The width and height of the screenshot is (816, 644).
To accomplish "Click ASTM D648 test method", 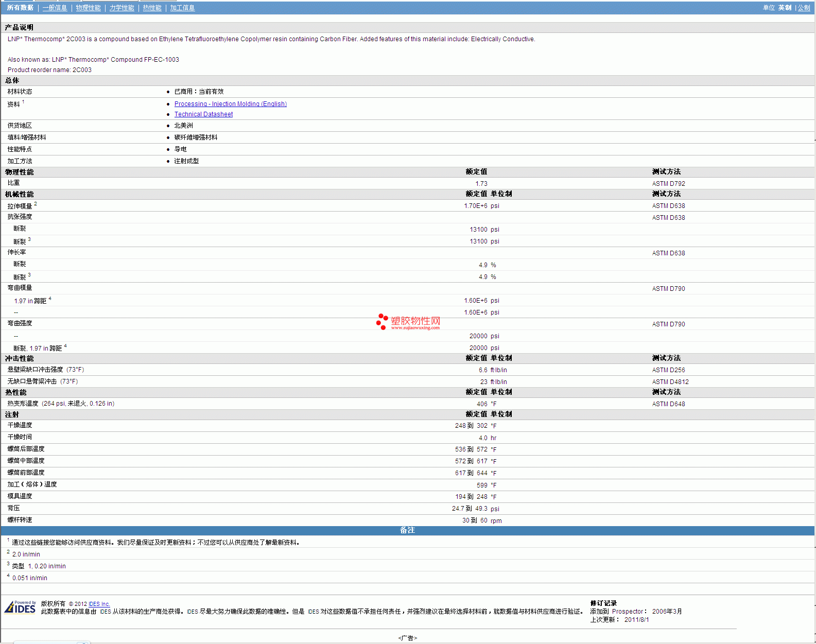I will [668, 404].
